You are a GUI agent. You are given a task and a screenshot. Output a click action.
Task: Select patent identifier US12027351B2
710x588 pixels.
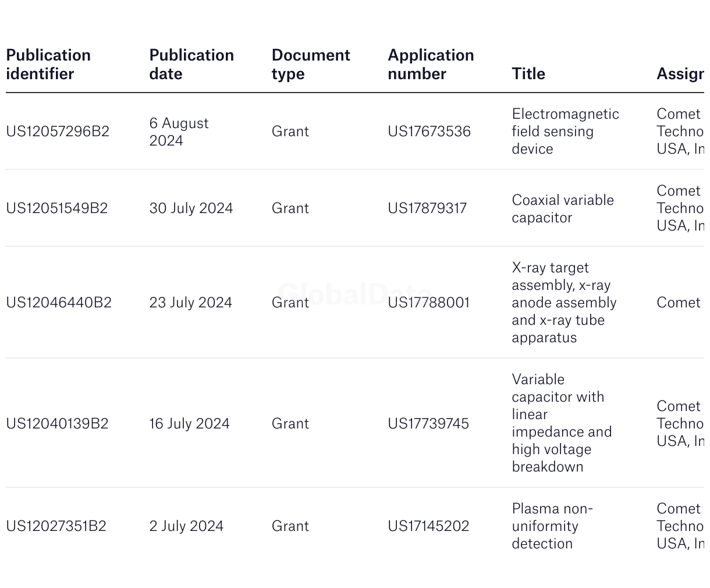click(56, 526)
